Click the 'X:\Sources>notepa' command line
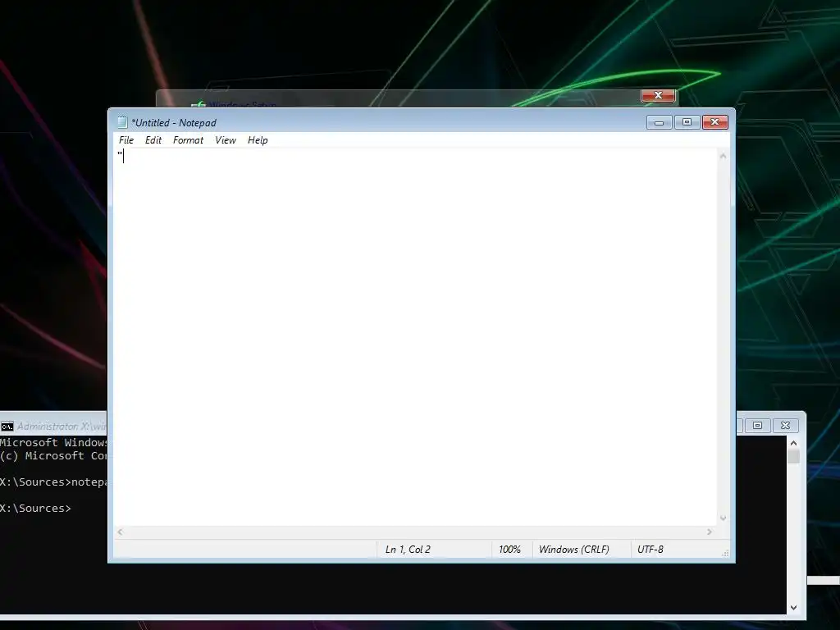 pyautogui.click(x=53, y=482)
